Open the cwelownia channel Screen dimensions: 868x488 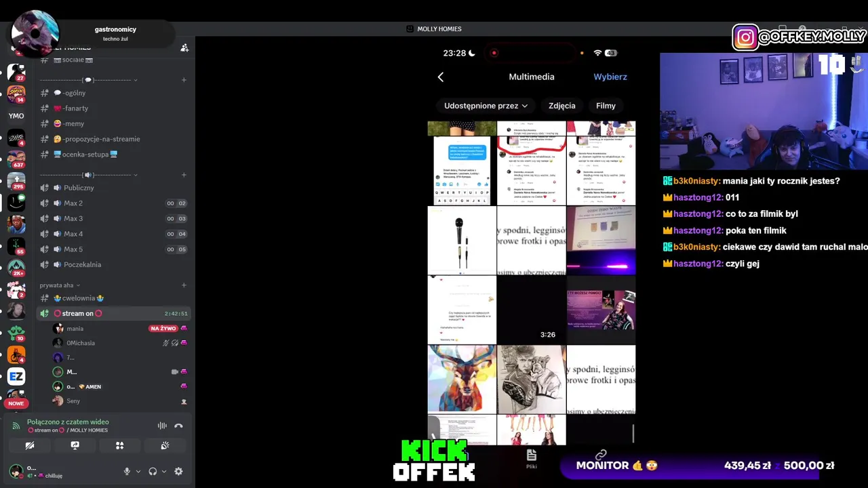(113, 298)
